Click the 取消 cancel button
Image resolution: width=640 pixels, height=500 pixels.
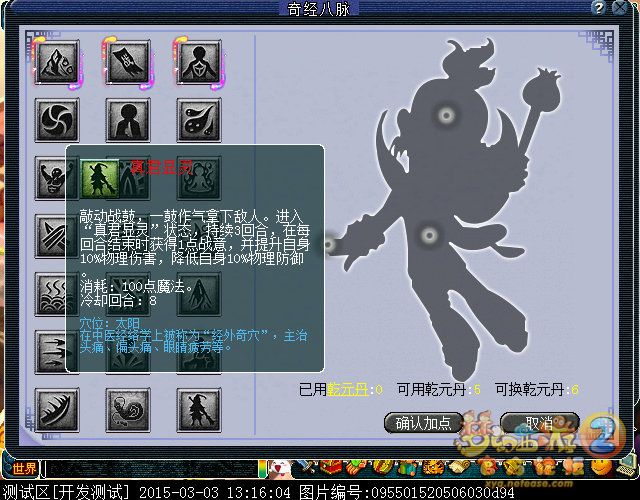(540, 423)
